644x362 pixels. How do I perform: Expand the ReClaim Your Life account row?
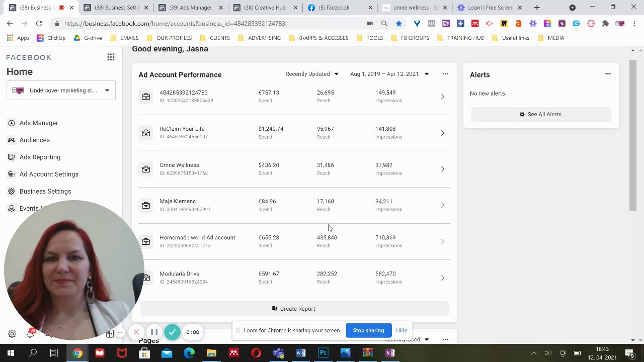click(x=443, y=133)
